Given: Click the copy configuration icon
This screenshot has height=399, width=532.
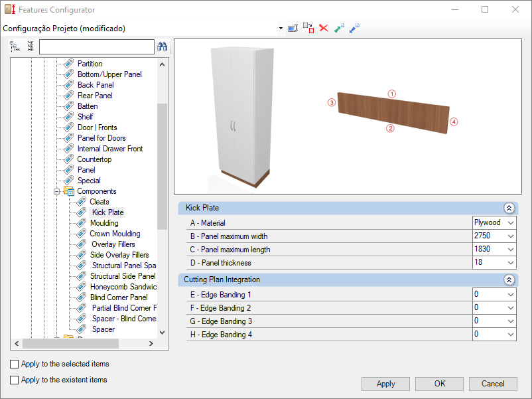Looking at the screenshot, I should [308, 28].
